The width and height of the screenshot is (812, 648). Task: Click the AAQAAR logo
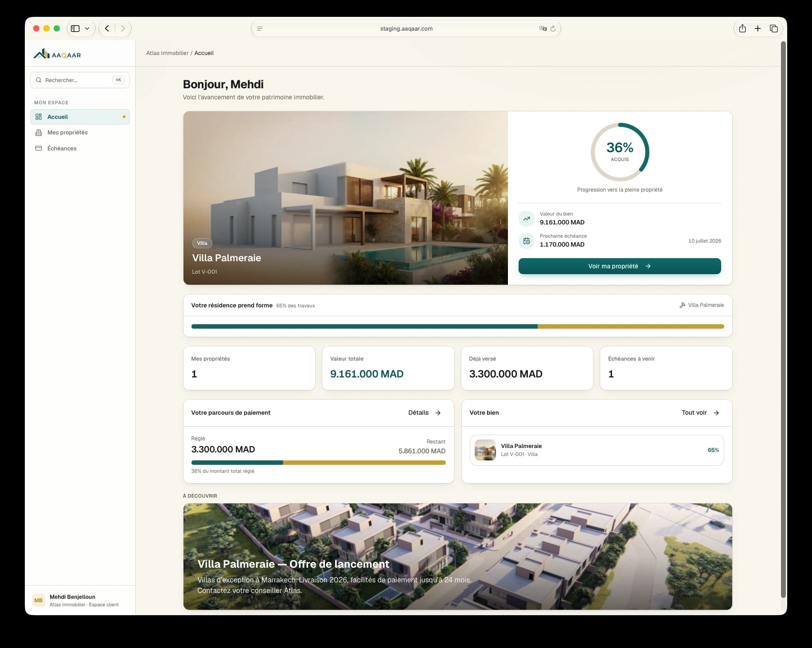point(57,54)
